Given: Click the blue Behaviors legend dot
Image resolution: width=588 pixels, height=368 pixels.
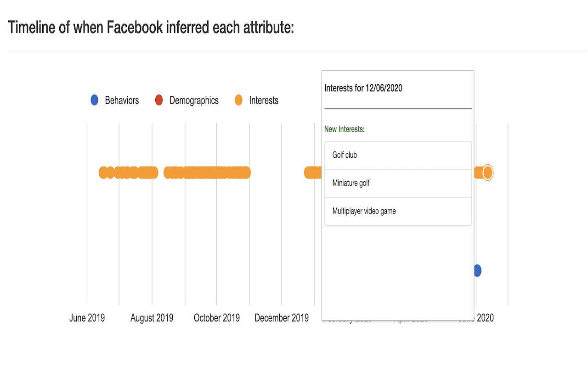Looking at the screenshot, I should 94,100.
